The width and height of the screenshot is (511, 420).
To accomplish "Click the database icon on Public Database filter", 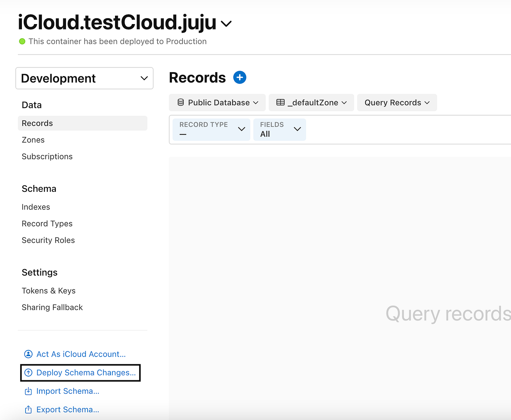I will [x=181, y=102].
